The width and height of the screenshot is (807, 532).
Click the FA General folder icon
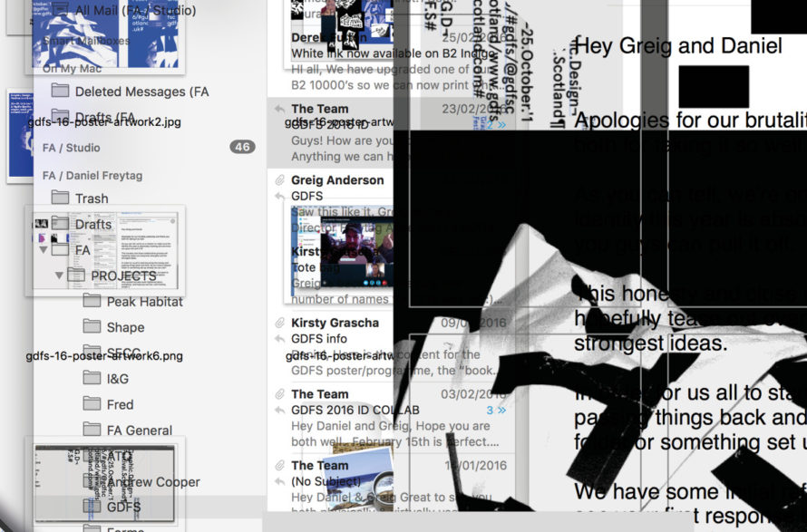(x=92, y=430)
